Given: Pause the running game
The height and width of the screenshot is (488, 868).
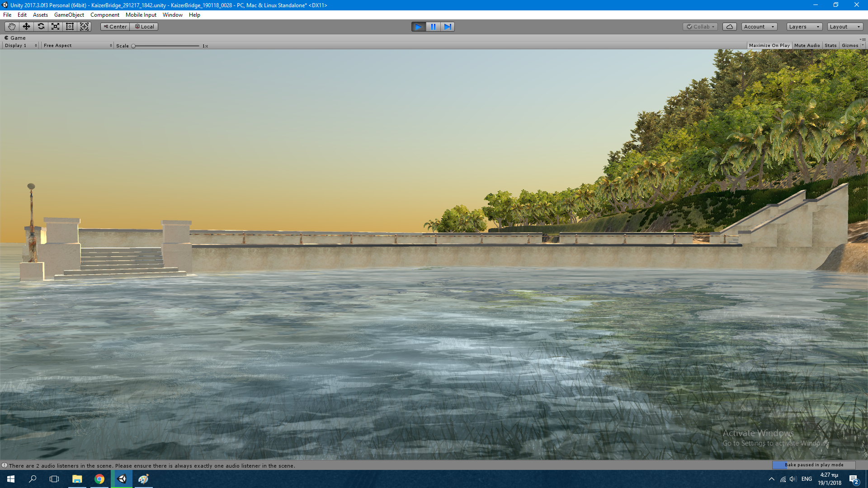Looking at the screenshot, I should coord(433,27).
